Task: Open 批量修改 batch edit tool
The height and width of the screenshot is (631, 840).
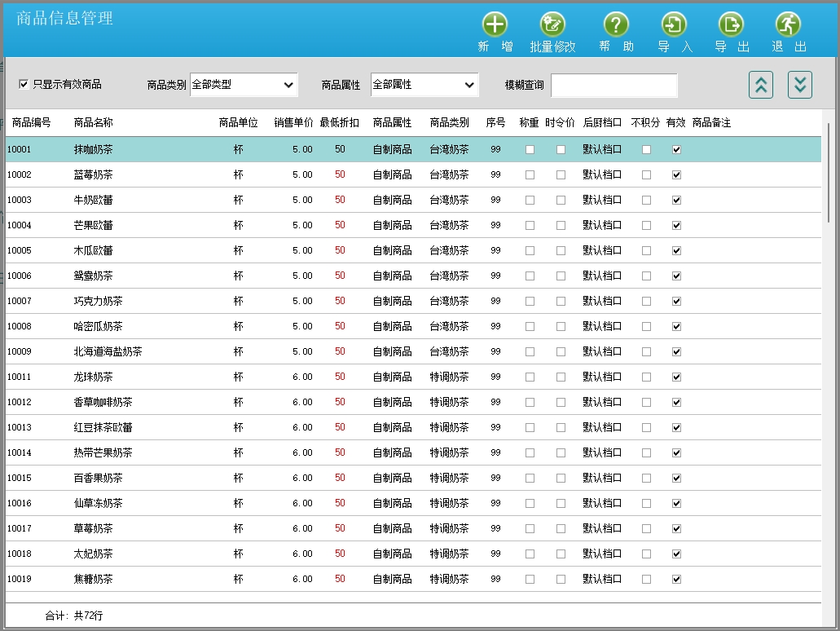Action: (552, 24)
